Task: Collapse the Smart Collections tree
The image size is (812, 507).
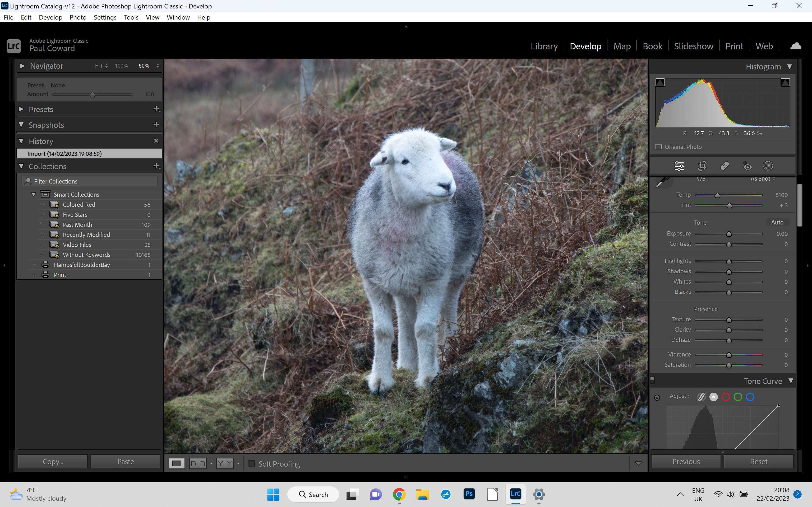Action: tap(34, 195)
